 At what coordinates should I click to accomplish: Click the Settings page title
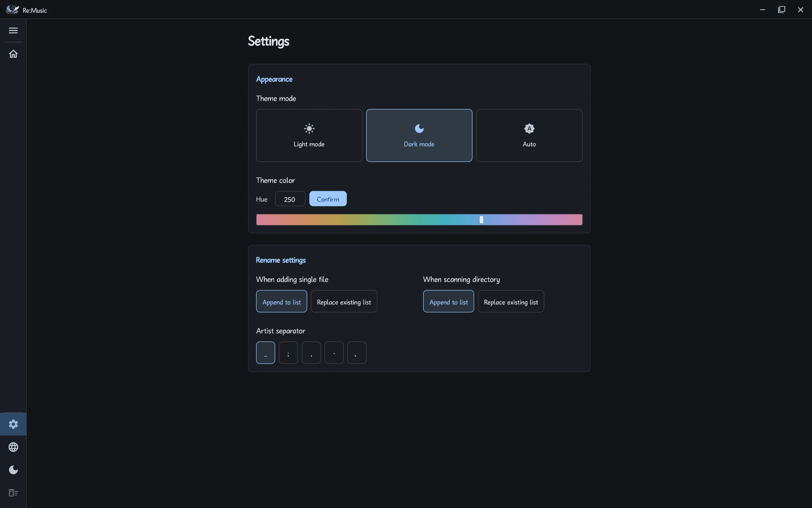[268, 41]
